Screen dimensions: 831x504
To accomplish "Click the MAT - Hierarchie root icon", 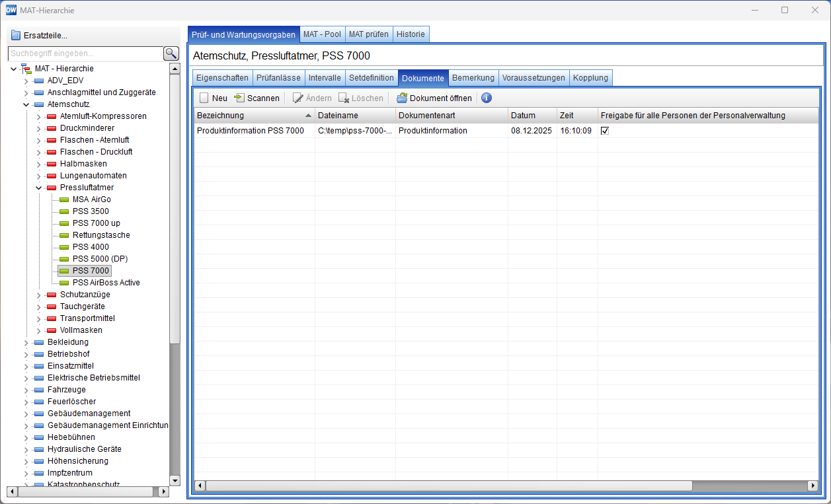I will 26,69.
